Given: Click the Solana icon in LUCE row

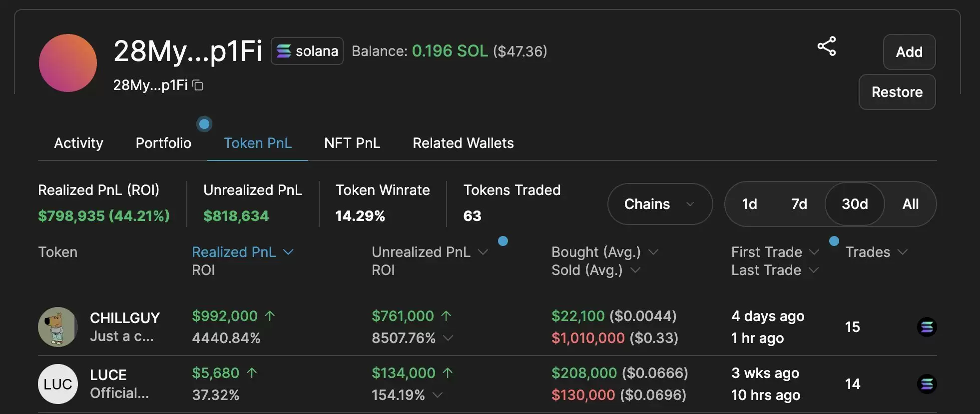Looking at the screenshot, I should (927, 384).
